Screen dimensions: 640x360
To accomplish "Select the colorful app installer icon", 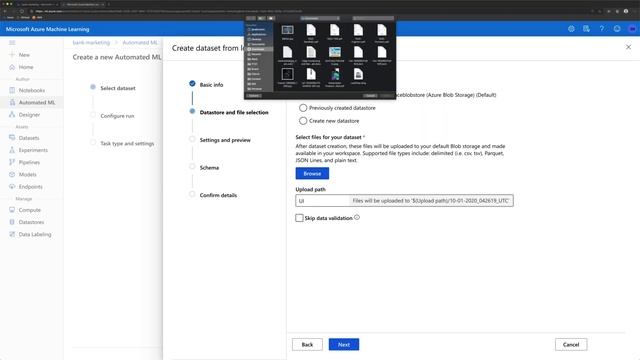I will pos(335,74).
